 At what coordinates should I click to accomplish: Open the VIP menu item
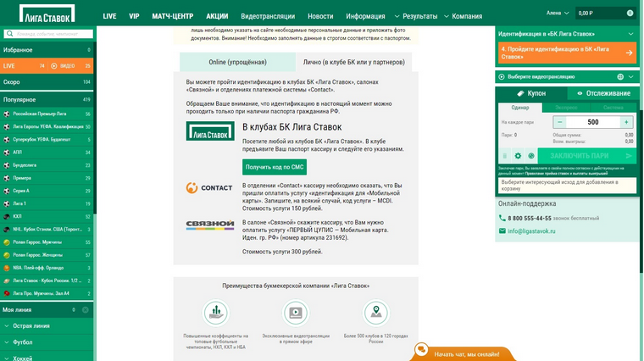coord(134,16)
